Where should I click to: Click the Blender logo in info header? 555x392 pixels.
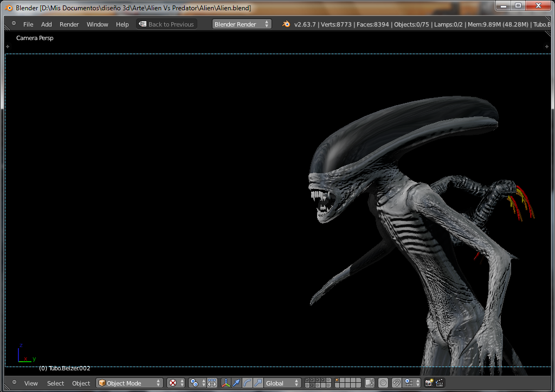tap(286, 24)
